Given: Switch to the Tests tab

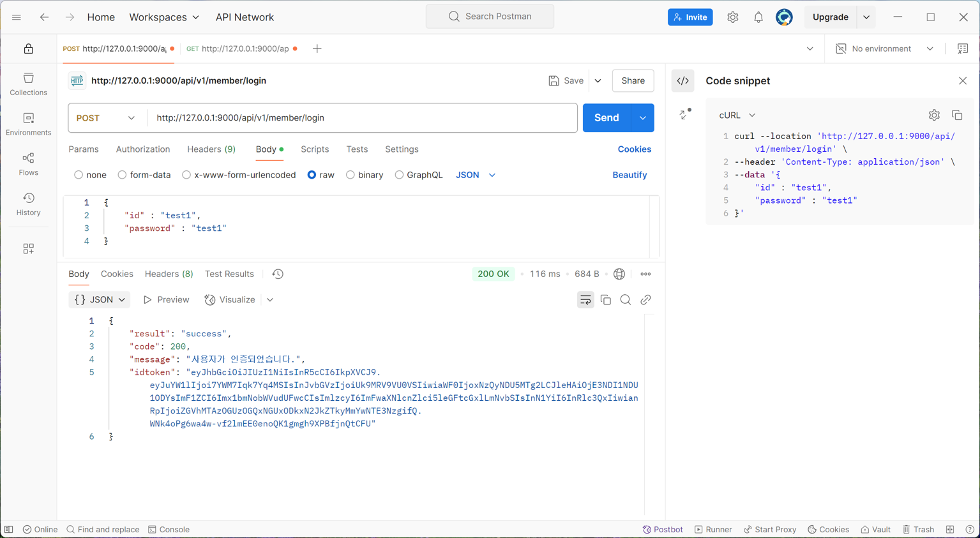Looking at the screenshot, I should tap(357, 149).
